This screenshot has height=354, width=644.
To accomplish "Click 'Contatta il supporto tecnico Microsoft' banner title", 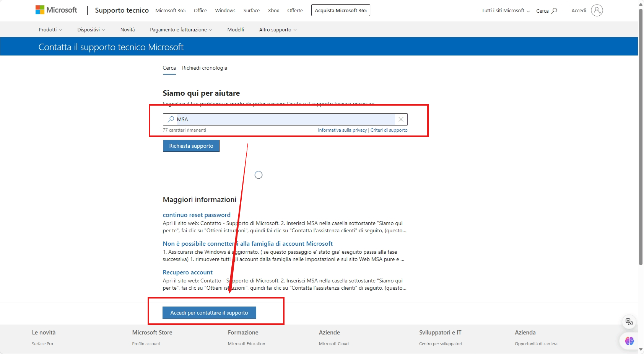I will [111, 47].
